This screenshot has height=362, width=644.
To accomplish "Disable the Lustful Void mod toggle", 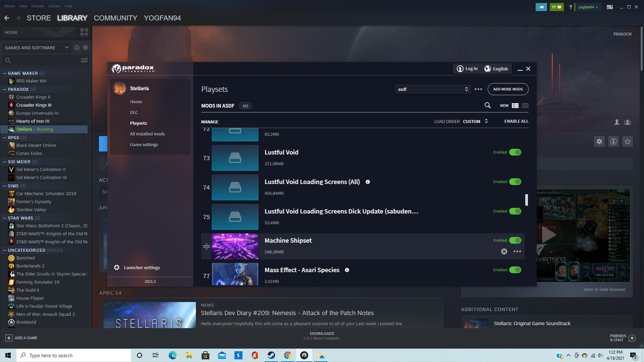I will point(515,152).
